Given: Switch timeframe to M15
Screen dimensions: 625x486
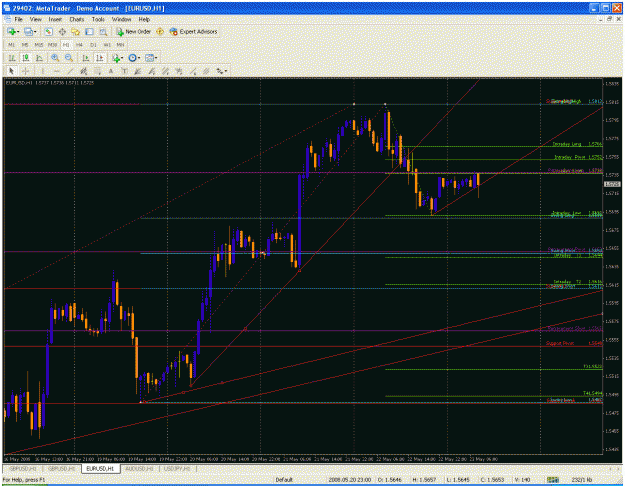Looking at the screenshot, I should 39,45.
